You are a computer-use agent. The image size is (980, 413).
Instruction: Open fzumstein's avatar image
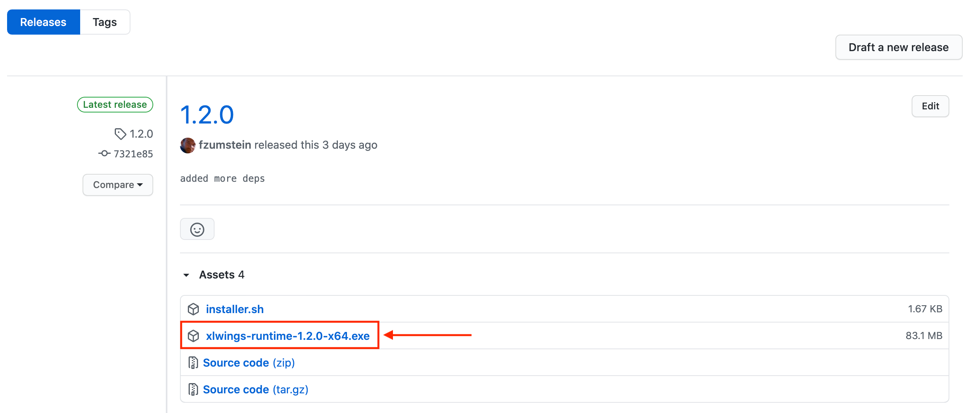tap(188, 145)
